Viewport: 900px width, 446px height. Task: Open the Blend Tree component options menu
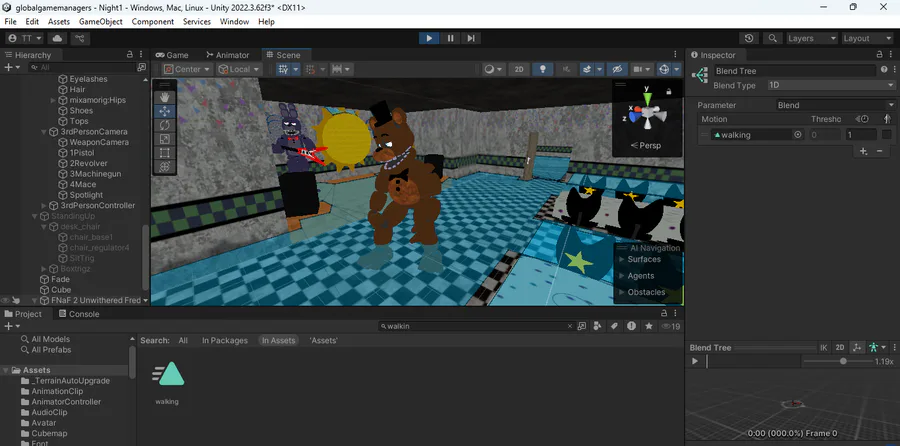click(x=893, y=69)
